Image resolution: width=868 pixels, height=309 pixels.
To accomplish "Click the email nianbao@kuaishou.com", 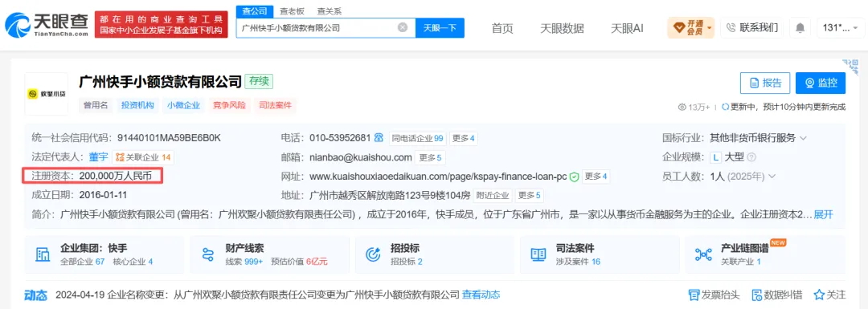I will coord(360,157).
